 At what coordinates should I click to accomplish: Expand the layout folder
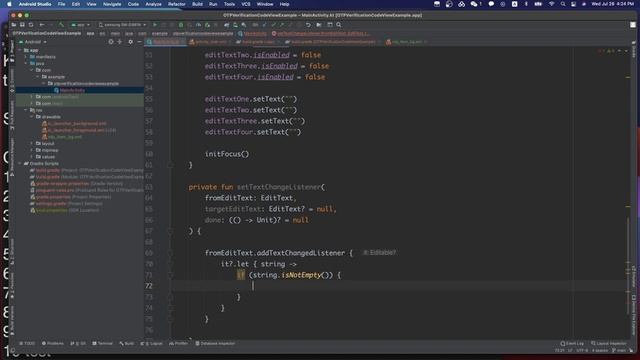coord(32,144)
